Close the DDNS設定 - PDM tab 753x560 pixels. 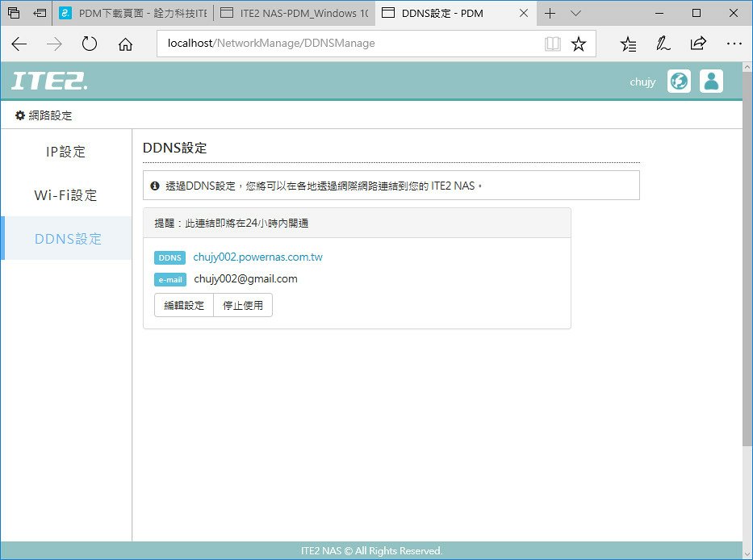click(x=524, y=14)
